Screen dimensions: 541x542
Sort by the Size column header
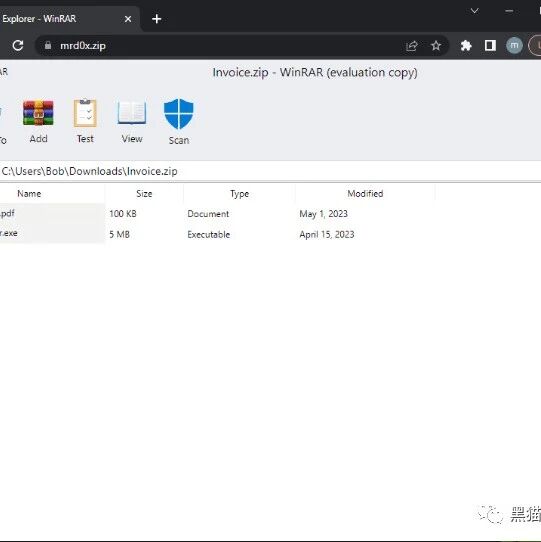pos(144,194)
